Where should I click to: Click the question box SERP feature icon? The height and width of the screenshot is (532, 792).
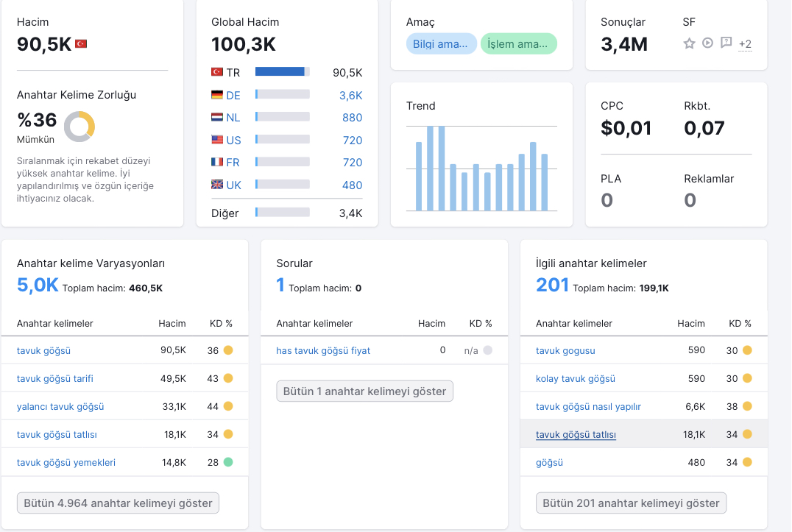point(726,43)
